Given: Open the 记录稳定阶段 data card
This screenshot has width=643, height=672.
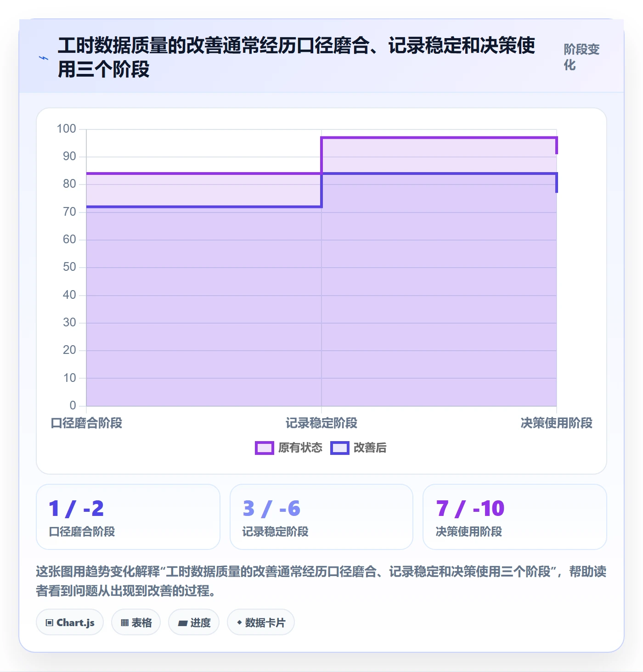Looking at the screenshot, I should click(321, 517).
